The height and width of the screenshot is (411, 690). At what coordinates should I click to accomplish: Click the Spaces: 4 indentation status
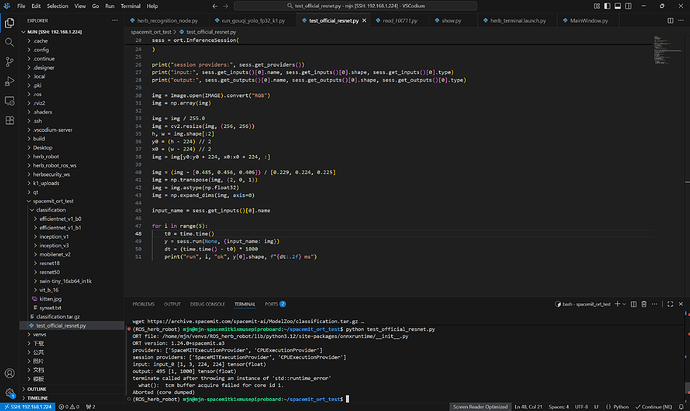coord(559,407)
